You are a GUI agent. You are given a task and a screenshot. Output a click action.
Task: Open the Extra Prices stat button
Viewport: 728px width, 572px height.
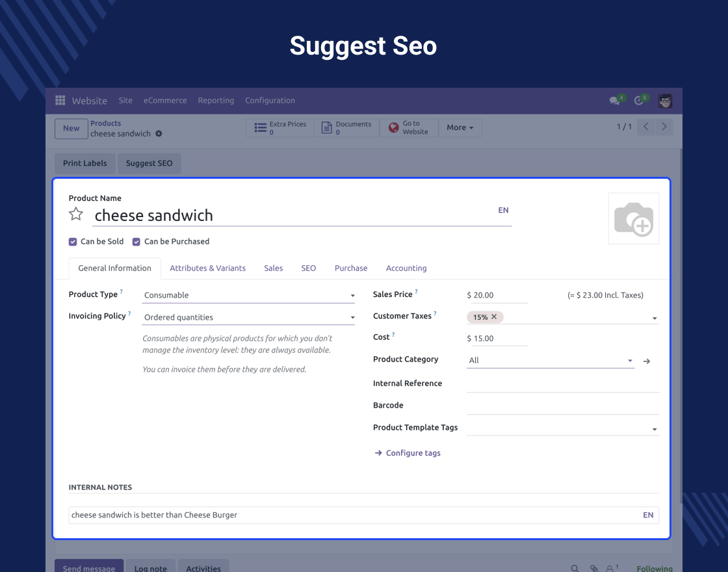(x=280, y=127)
